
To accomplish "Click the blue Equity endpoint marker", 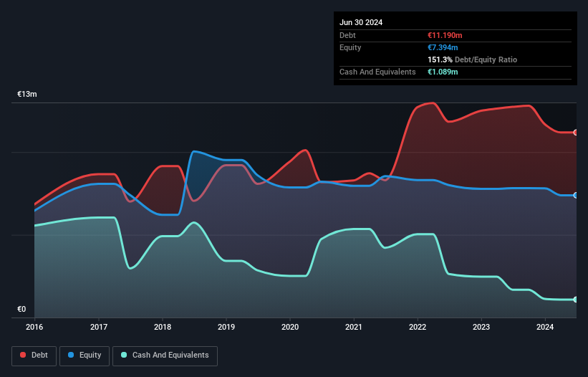I will coord(576,196).
